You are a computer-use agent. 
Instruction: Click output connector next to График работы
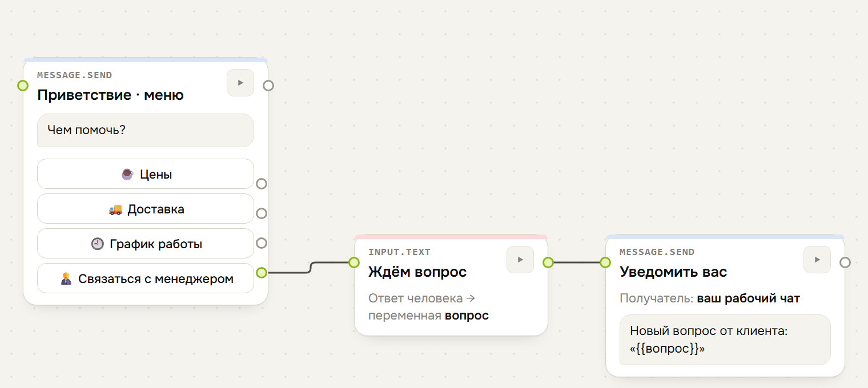262,243
